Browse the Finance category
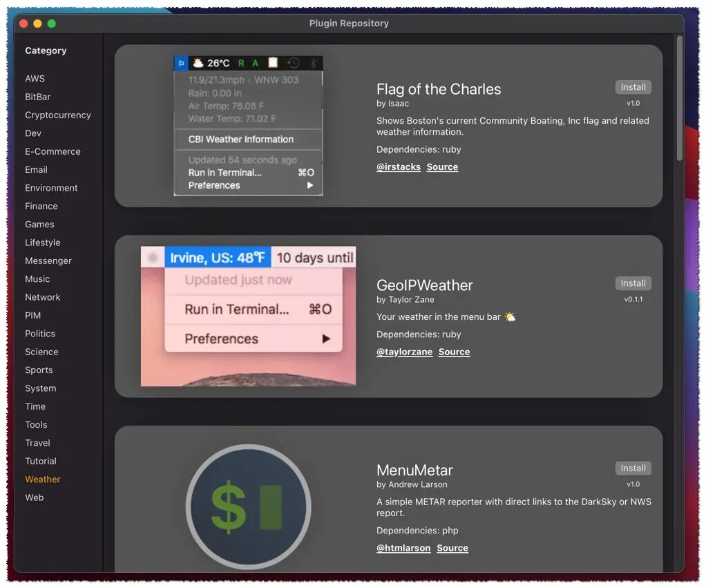 coord(41,206)
